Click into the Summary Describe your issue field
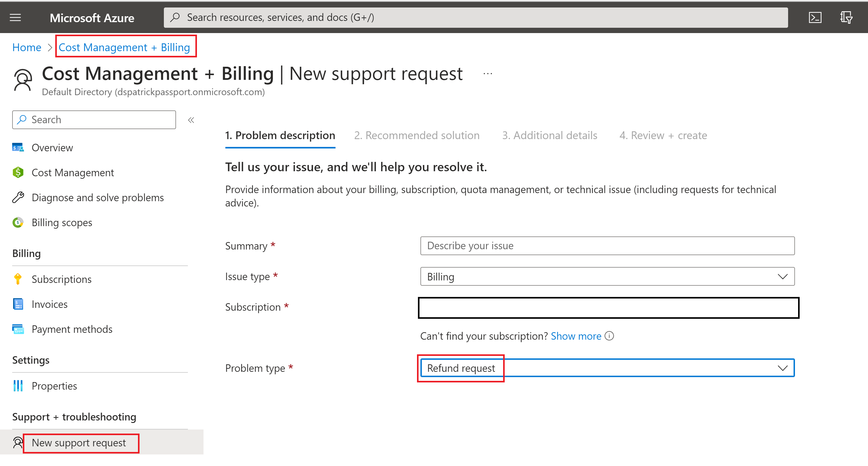 tap(607, 246)
